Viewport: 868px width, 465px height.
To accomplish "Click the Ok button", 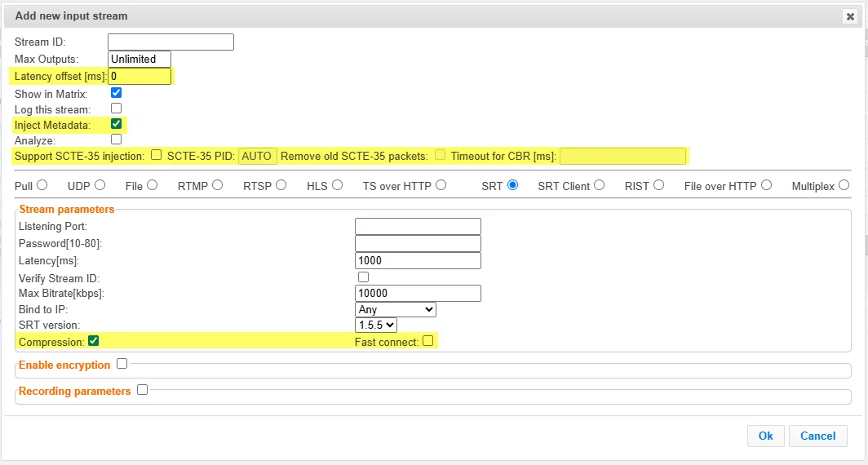I will 765,436.
